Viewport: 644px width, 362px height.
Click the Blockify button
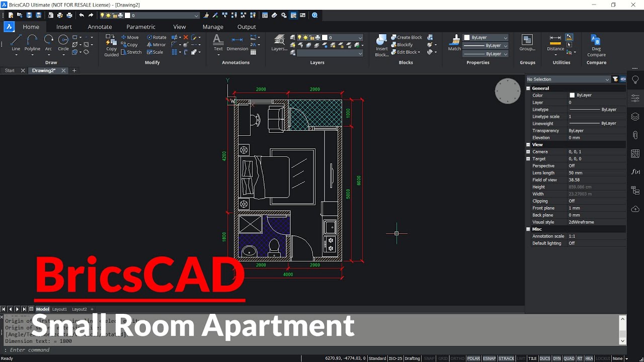[x=401, y=45]
